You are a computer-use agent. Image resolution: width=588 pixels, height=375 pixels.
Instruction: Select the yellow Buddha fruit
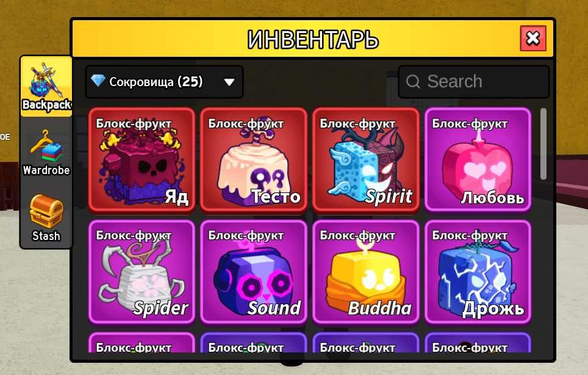365,272
